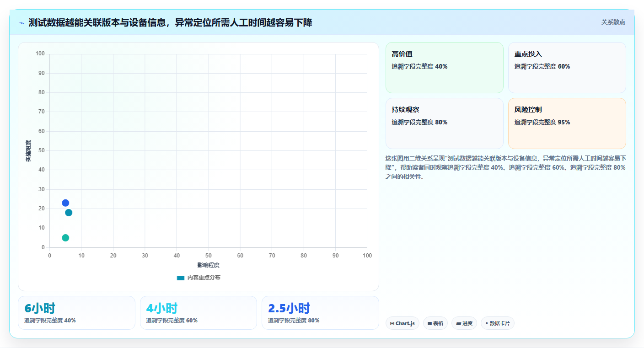Click the 进度 tag
Screen dimensions: 644x348
pyautogui.click(x=464, y=323)
